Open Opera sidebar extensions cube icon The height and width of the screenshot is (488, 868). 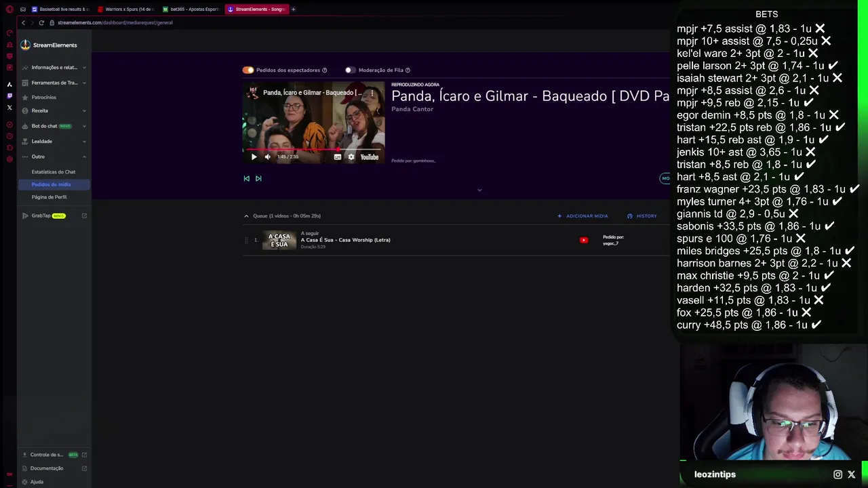coord(9,147)
